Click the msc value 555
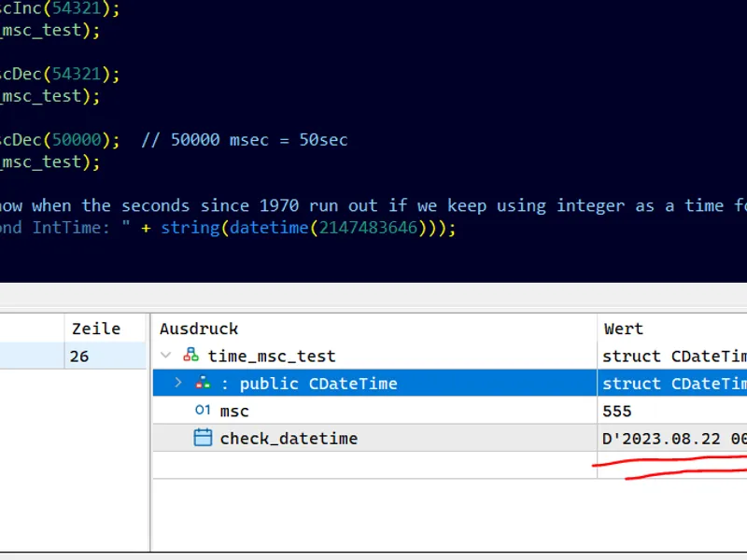The image size is (747, 560). 617,411
